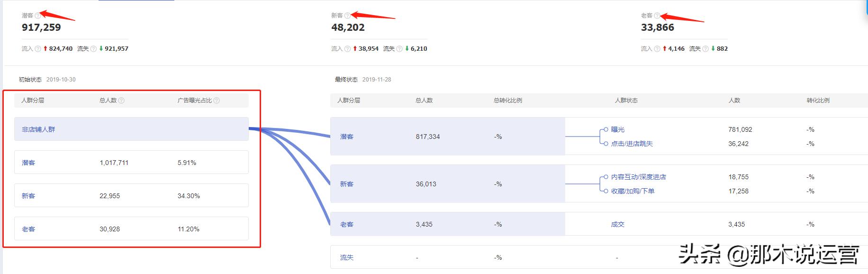Click the 5.91% ad exposure value
868x274 pixels.
187,163
